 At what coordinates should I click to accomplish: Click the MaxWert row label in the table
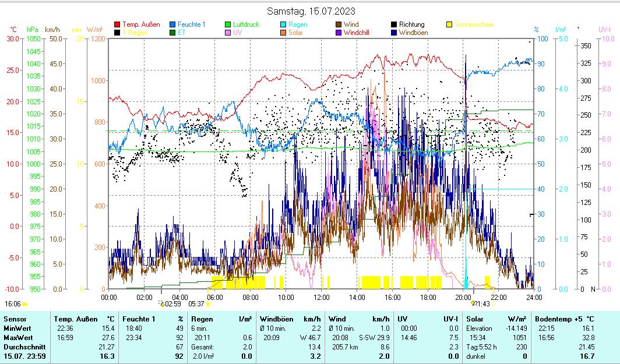(17, 337)
